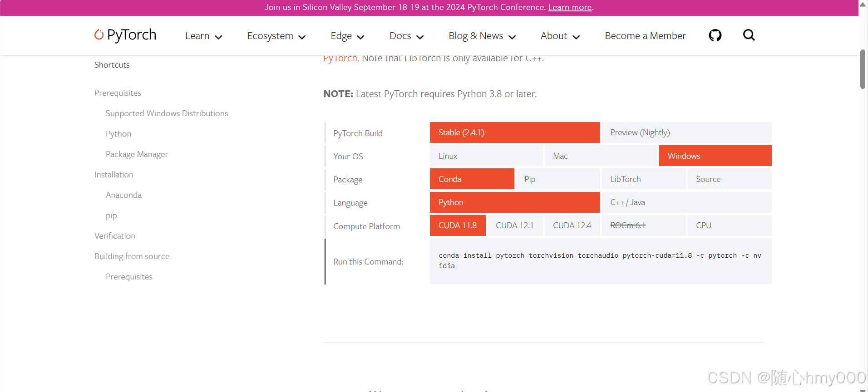Select Stable (2.4.1) build
Screen dimensions: 868x392
[x=515, y=132]
